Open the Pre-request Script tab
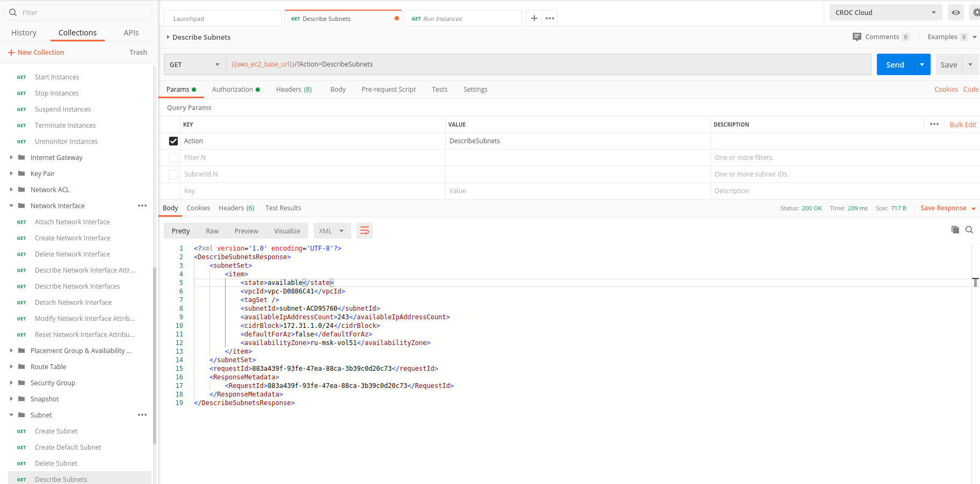Viewport: 980px width, 484px height. (389, 90)
